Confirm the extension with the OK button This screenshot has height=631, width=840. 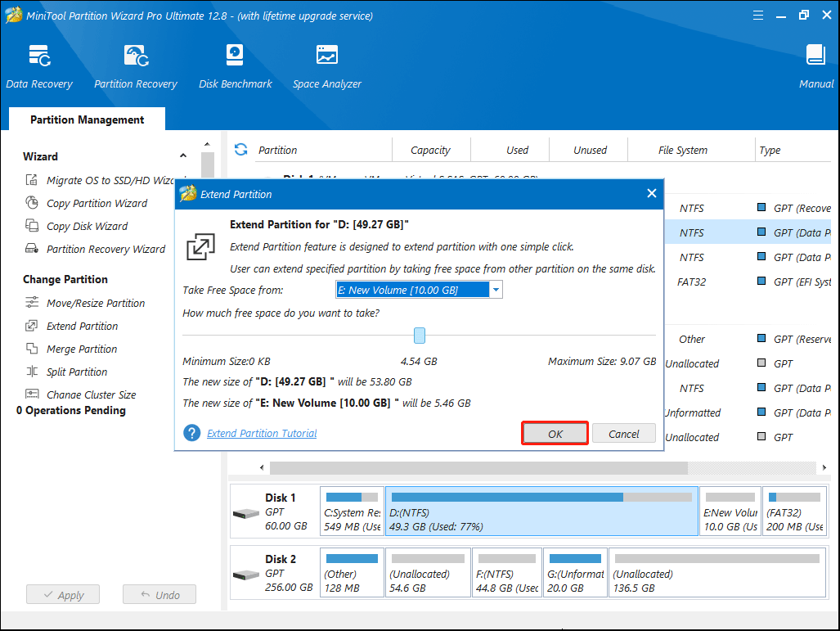click(x=555, y=434)
